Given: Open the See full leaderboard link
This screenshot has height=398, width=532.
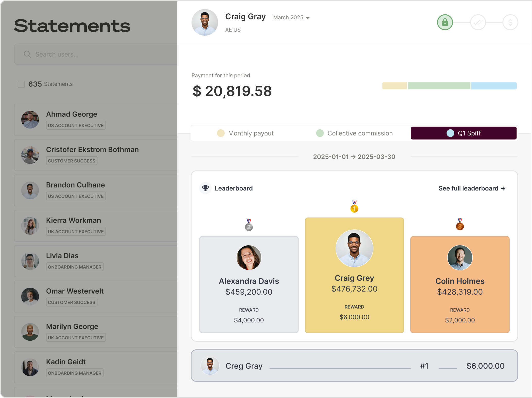Looking at the screenshot, I should (x=472, y=188).
